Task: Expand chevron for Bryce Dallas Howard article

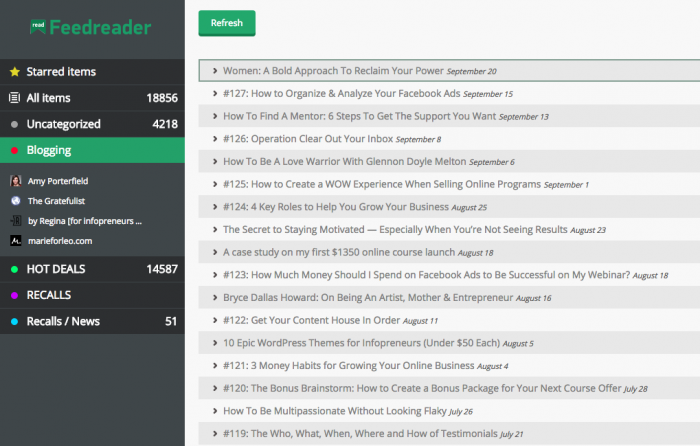Action: [x=215, y=297]
